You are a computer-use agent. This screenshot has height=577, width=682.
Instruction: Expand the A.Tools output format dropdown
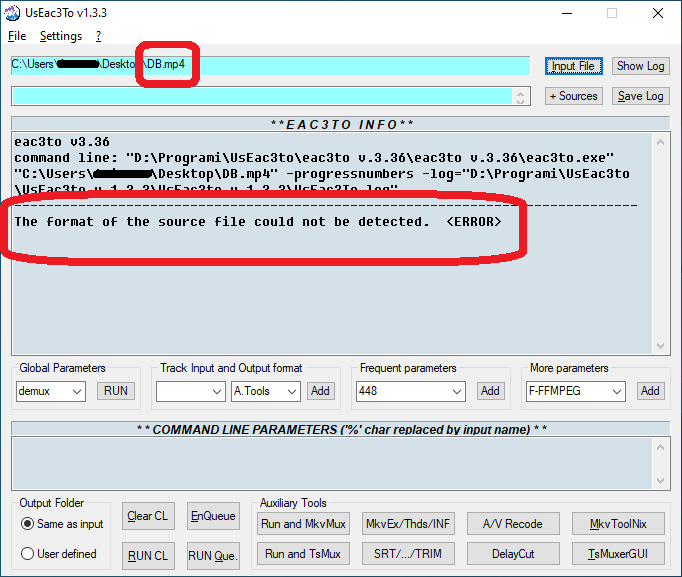[291, 391]
